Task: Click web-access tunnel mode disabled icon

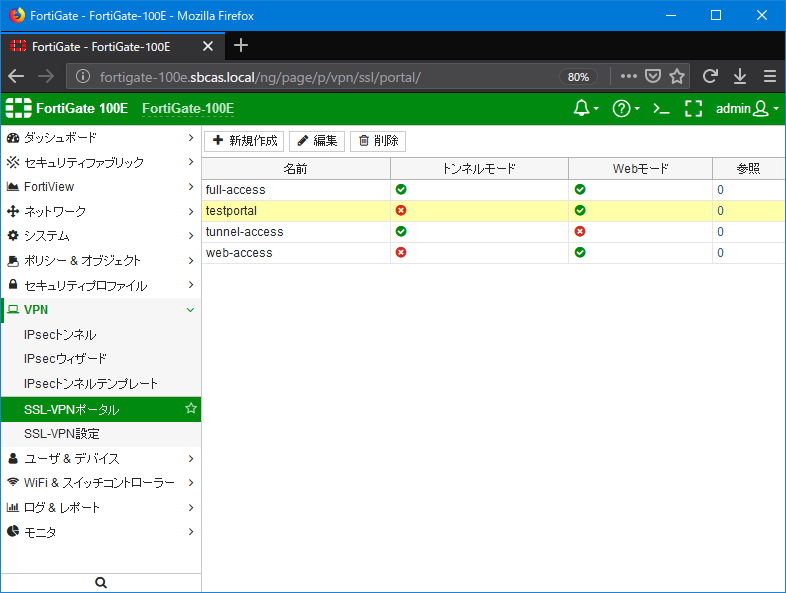Action: point(401,253)
